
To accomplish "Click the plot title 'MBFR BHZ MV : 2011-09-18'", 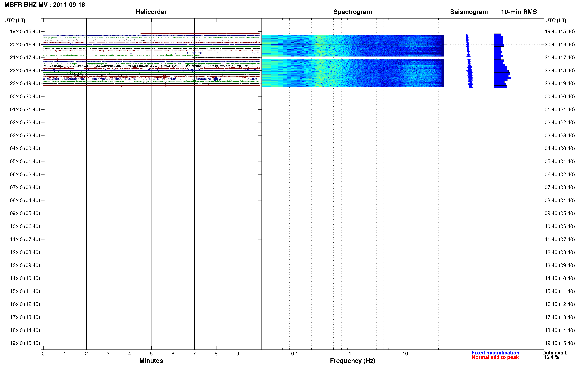I will (x=45, y=5).
